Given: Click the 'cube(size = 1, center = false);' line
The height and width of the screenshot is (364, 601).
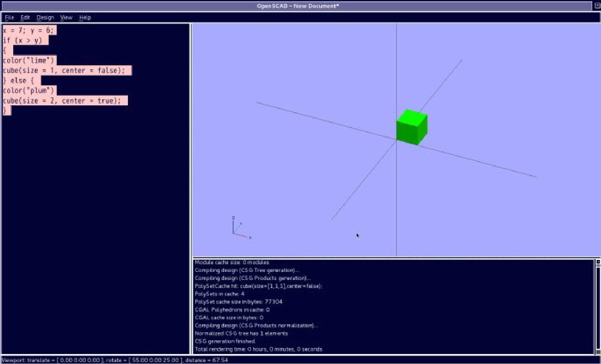Looking at the screenshot, I should point(64,70).
